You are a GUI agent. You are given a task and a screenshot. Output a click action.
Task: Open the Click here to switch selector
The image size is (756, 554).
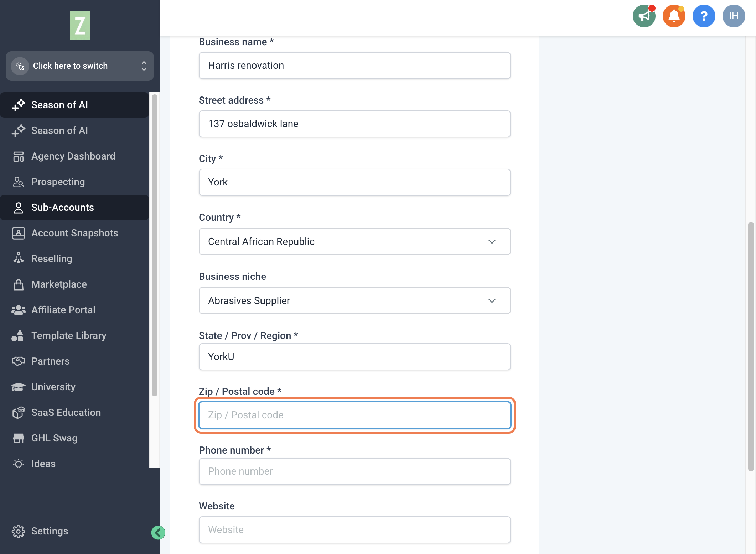(80, 66)
